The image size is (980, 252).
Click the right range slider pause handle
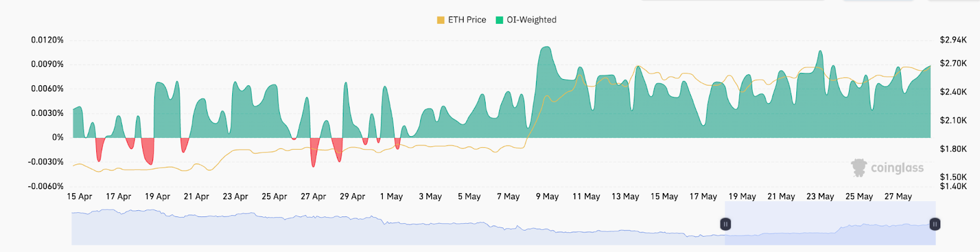(935, 224)
